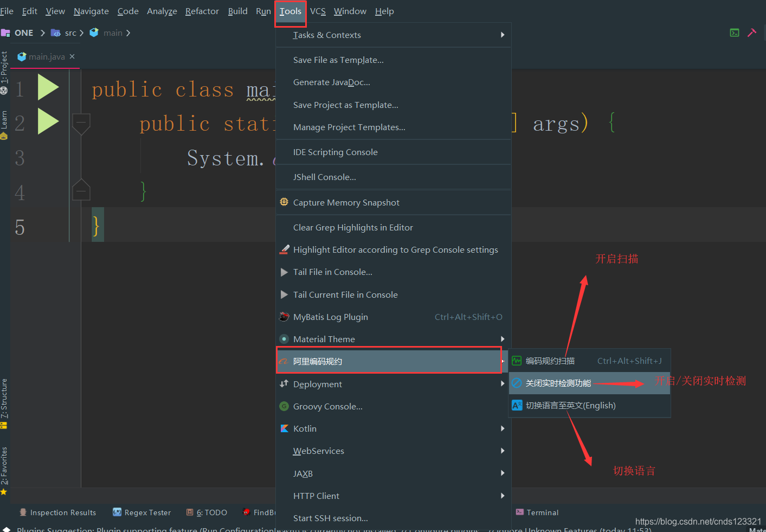Expand the WebServices submenu
The width and height of the screenshot is (766, 532).
coord(394,451)
